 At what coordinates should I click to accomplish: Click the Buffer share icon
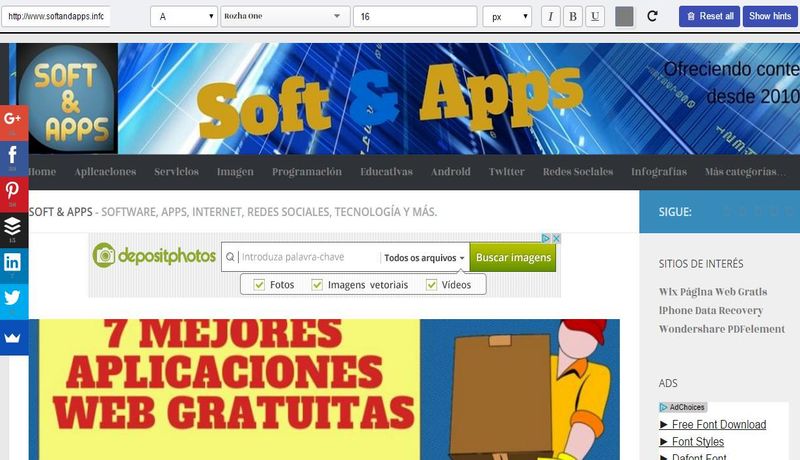pyautogui.click(x=14, y=230)
